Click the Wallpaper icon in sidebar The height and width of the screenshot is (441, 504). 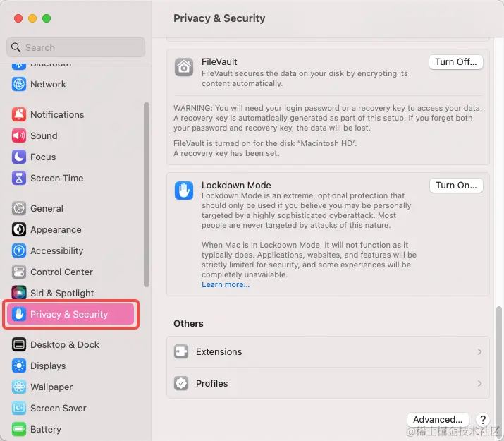[x=19, y=387]
